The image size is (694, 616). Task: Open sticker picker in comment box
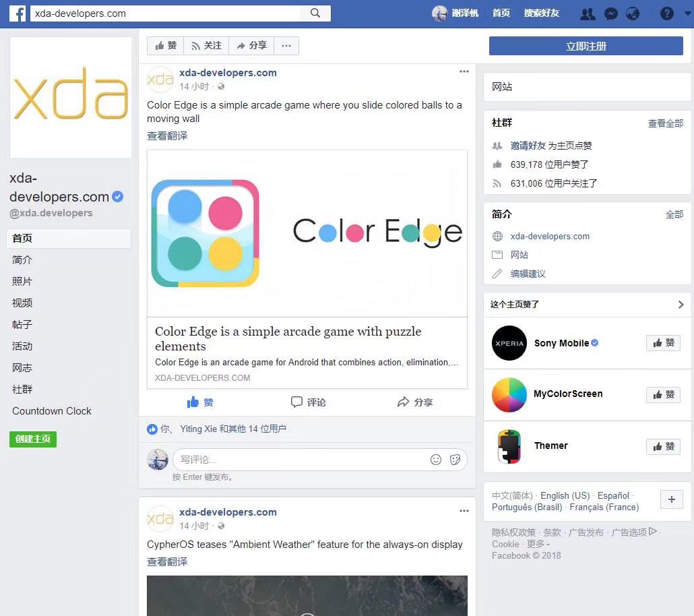(455, 460)
